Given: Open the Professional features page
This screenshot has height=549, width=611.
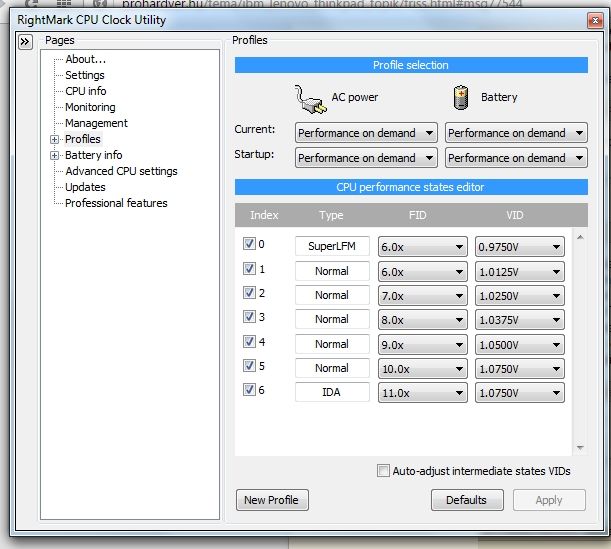Looking at the screenshot, I should pos(116,203).
